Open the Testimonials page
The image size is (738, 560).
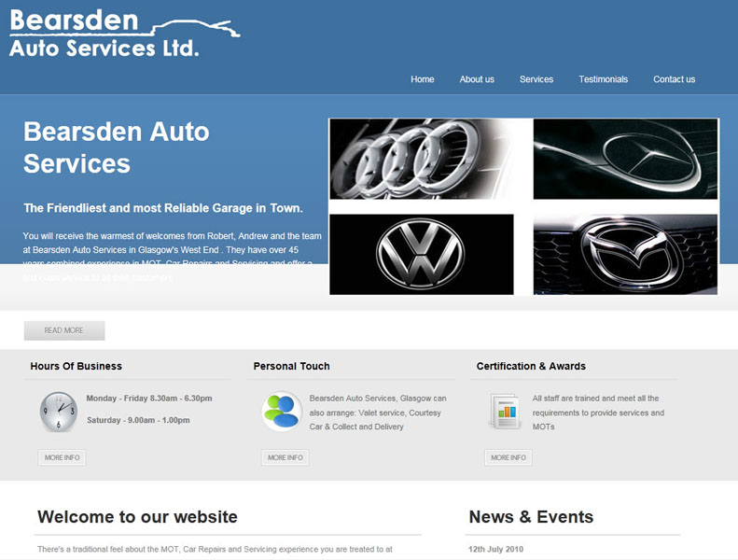[x=603, y=79]
